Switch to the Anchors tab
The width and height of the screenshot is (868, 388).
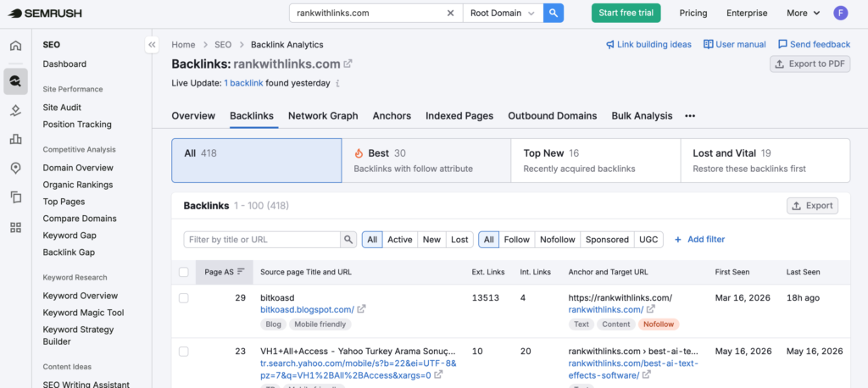pyautogui.click(x=392, y=116)
